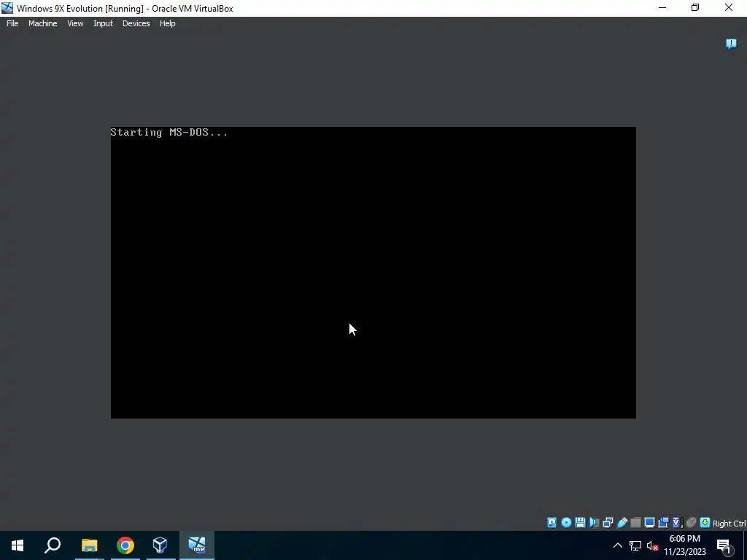747x560 pixels.
Task: Open the audio status indicator
Action: point(594,522)
